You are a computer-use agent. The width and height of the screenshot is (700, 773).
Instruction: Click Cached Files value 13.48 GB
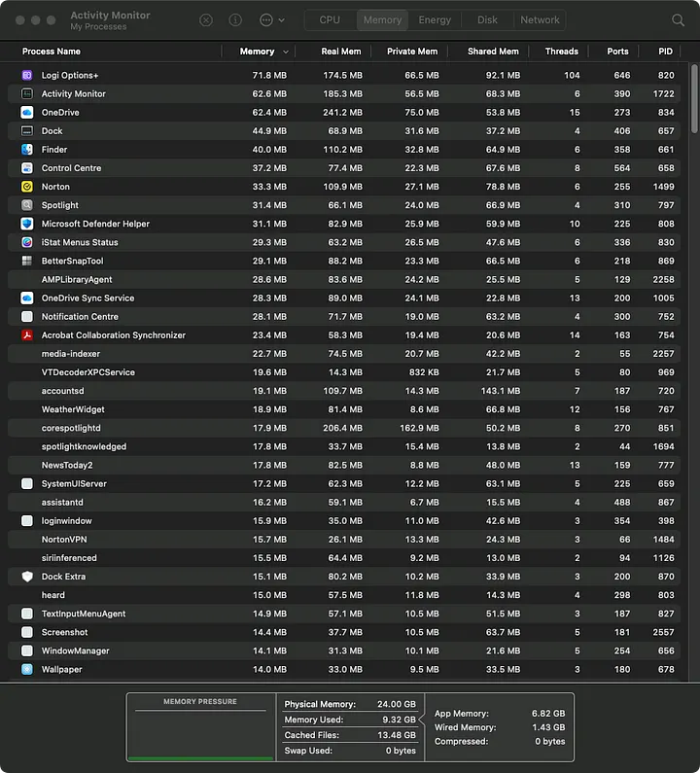point(397,735)
